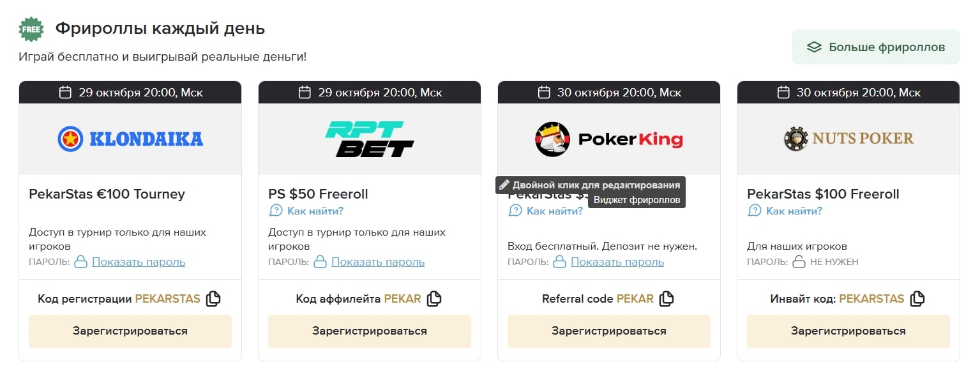Screen dimensions: 980x378
Task: Register for the RPT Bet freeroll
Action: point(370,331)
